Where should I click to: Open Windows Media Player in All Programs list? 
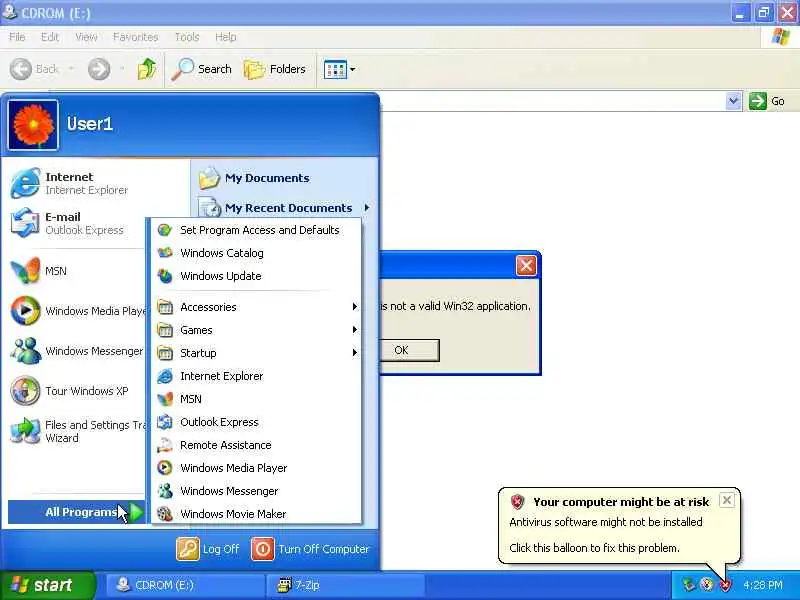(256, 468)
